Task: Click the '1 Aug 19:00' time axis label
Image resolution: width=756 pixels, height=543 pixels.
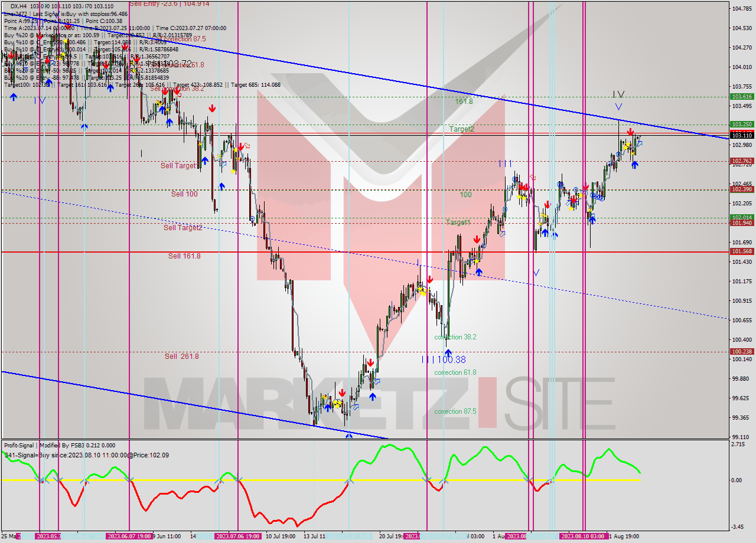Action: pyautogui.click(x=624, y=536)
